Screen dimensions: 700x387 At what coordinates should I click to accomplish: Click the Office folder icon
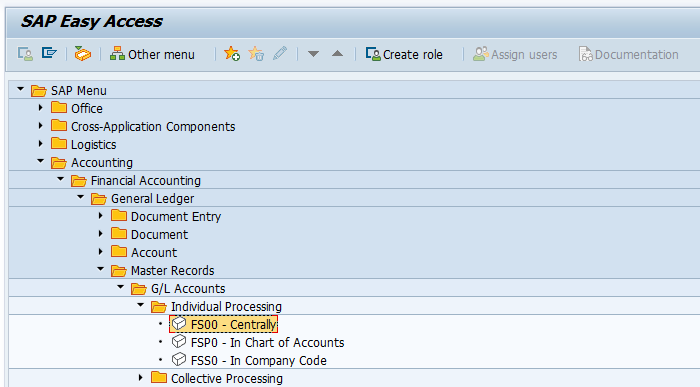point(58,108)
